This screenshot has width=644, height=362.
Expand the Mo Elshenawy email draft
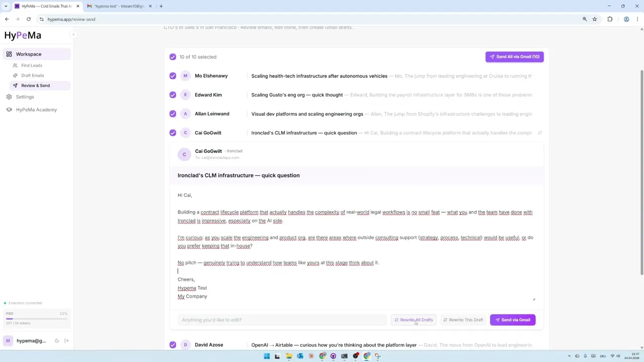tap(356, 76)
